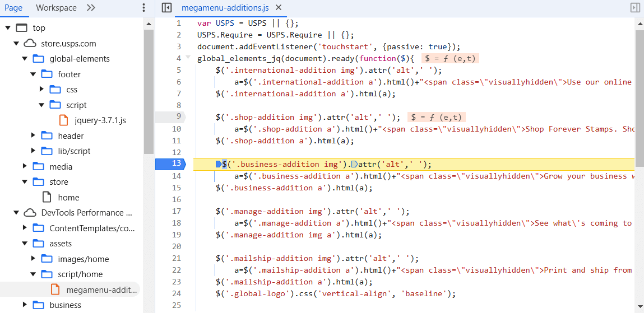The width and height of the screenshot is (644, 313).
Task: Collapse the assets folder arrow
Action: (x=25, y=243)
